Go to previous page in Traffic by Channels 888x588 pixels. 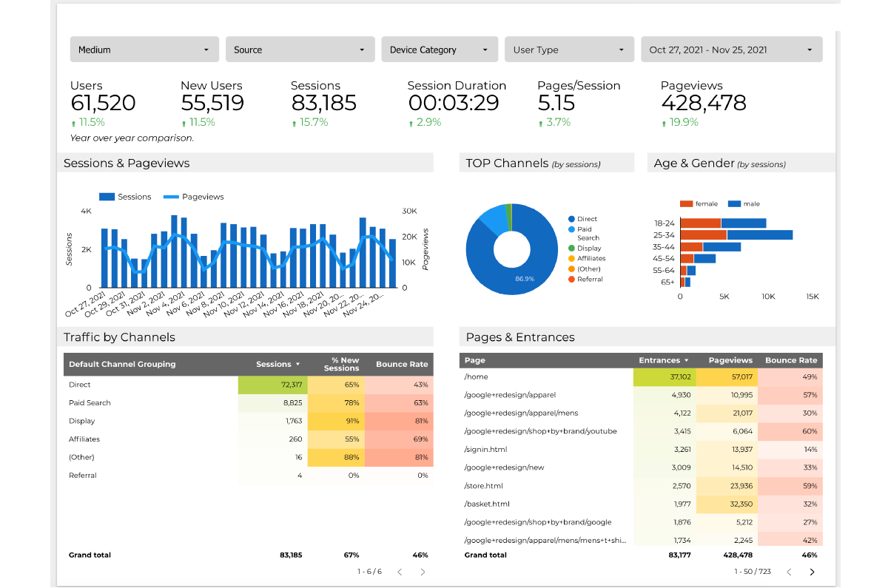coord(400,572)
